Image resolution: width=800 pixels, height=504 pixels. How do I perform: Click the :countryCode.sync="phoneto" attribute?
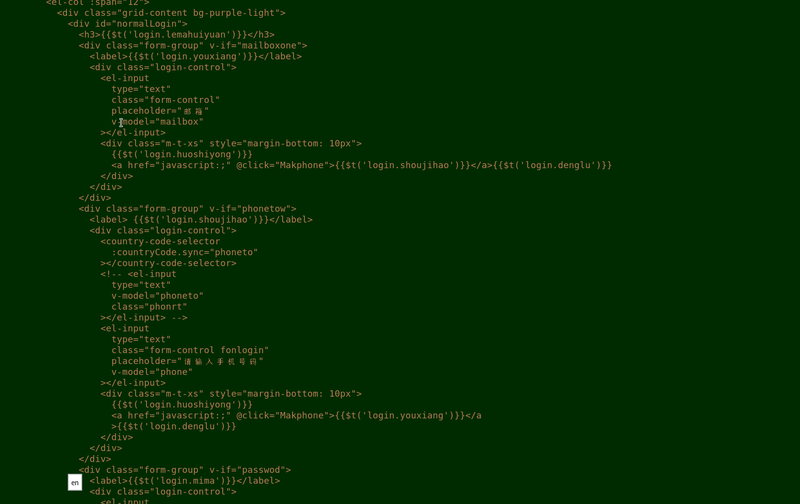(x=185, y=252)
